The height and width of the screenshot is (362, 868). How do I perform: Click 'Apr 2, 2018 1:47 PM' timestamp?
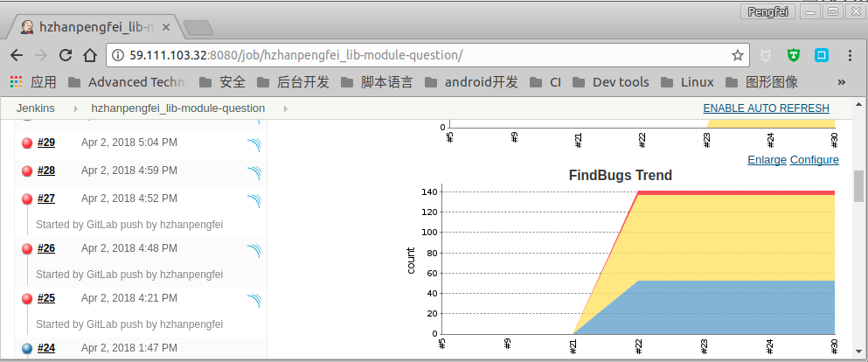(129, 348)
